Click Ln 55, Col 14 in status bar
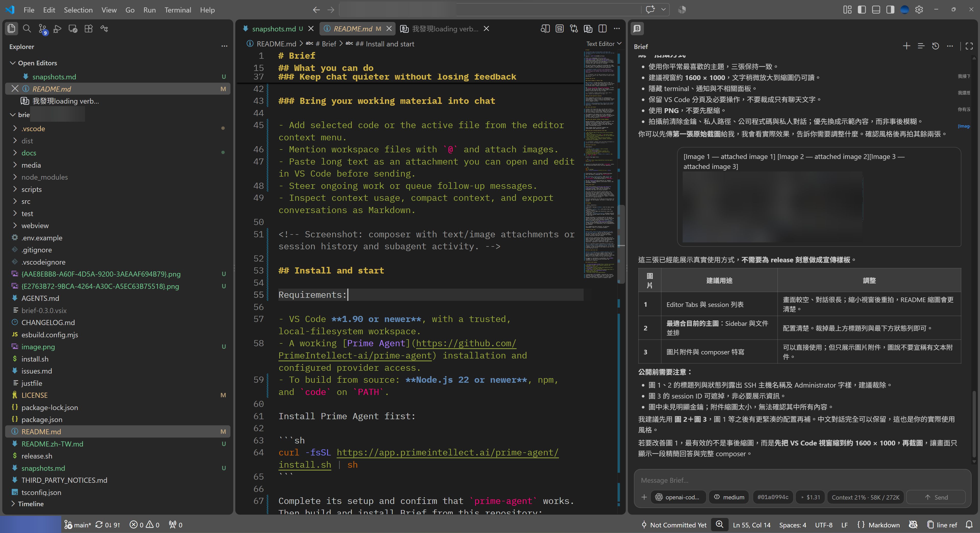The image size is (980, 533). point(751,525)
